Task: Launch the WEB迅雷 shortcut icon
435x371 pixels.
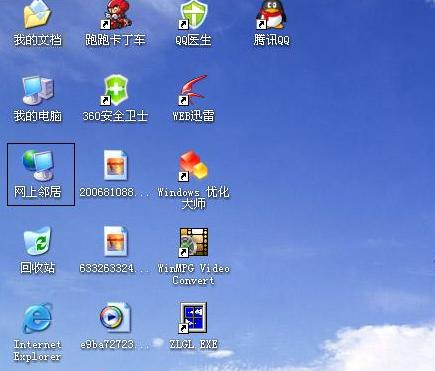Action: pos(193,90)
